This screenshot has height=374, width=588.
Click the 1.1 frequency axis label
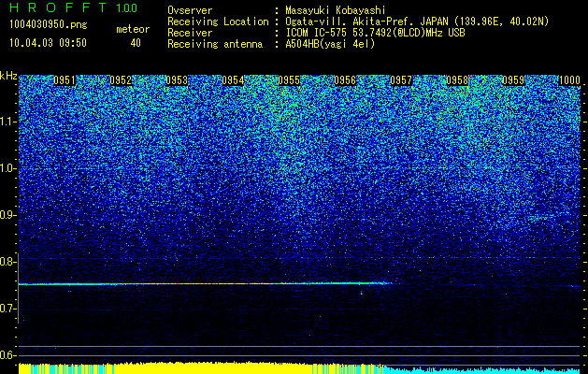click(7, 122)
